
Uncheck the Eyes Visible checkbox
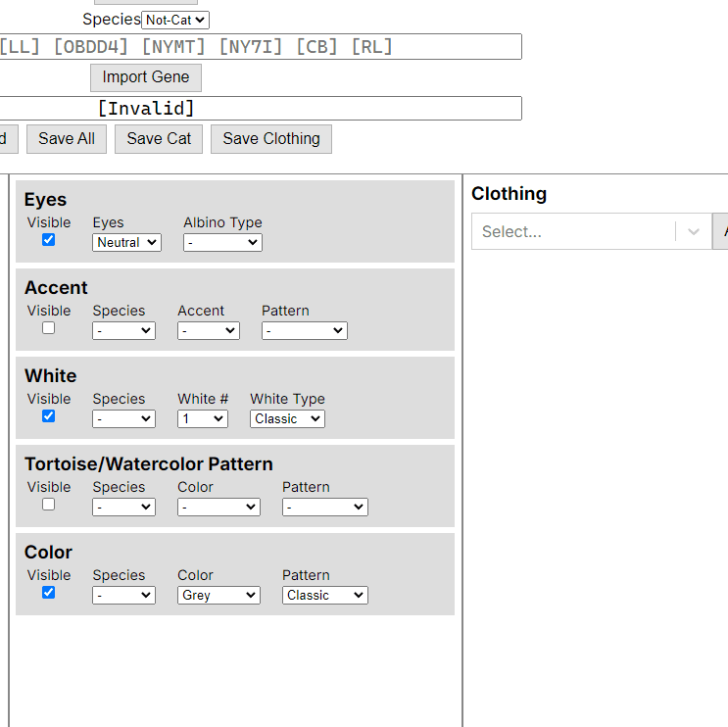[x=49, y=240]
